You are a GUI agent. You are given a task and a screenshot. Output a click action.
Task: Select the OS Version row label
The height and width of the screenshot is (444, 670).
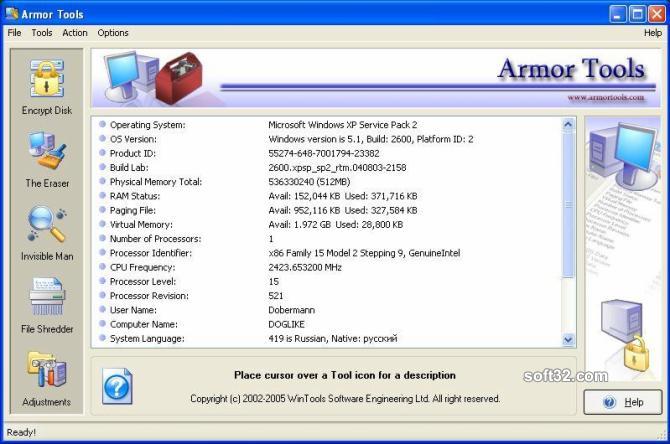tap(133, 139)
